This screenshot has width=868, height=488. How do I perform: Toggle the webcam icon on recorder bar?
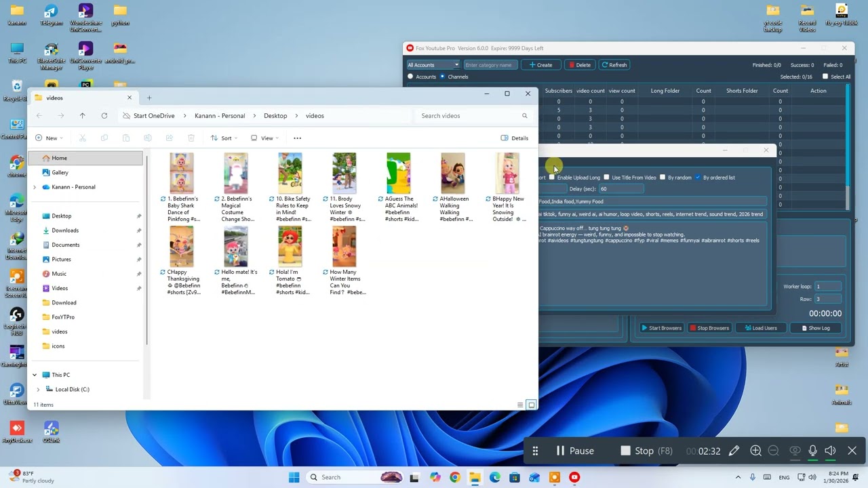point(795,451)
